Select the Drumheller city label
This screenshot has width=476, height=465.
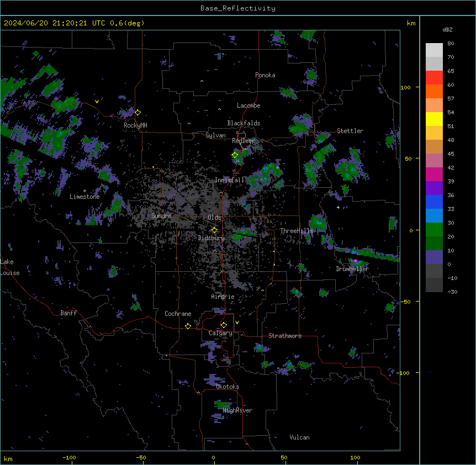click(x=352, y=269)
